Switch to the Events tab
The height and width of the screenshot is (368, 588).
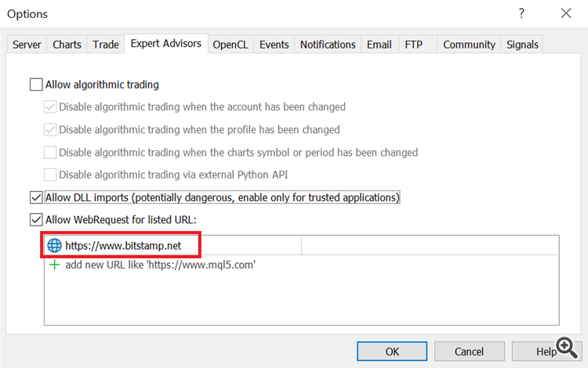pyautogui.click(x=274, y=45)
